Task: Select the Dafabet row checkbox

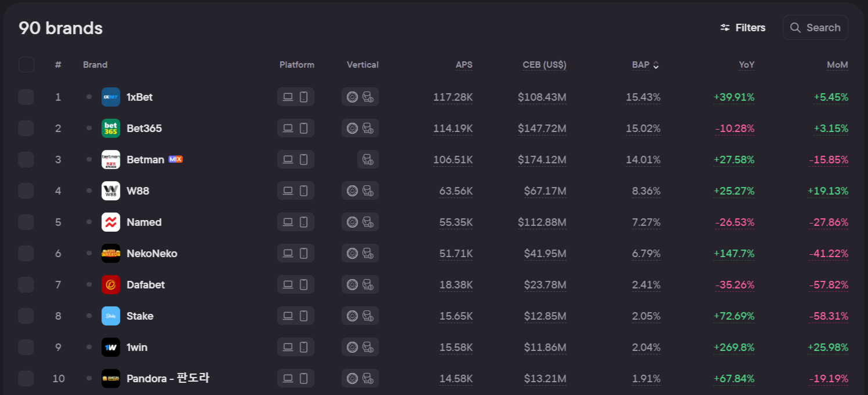Action: click(26, 285)
